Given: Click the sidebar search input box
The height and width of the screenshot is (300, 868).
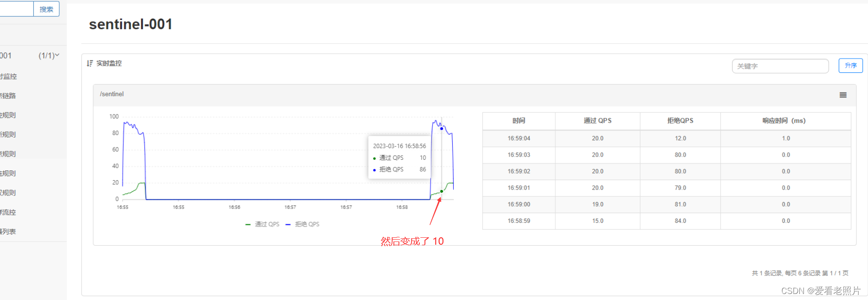Looking at the screenshot, I should pyautogui.click(x=17, y=9).
